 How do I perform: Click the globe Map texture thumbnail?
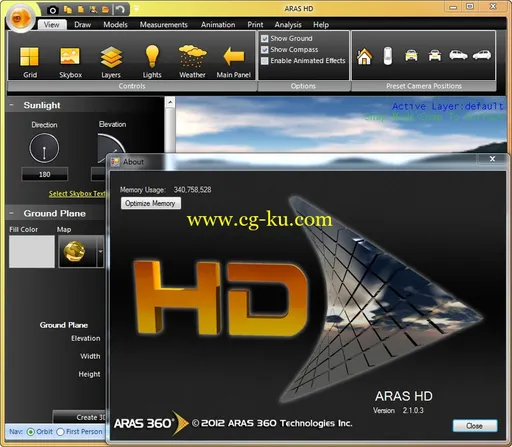(75, 251)
